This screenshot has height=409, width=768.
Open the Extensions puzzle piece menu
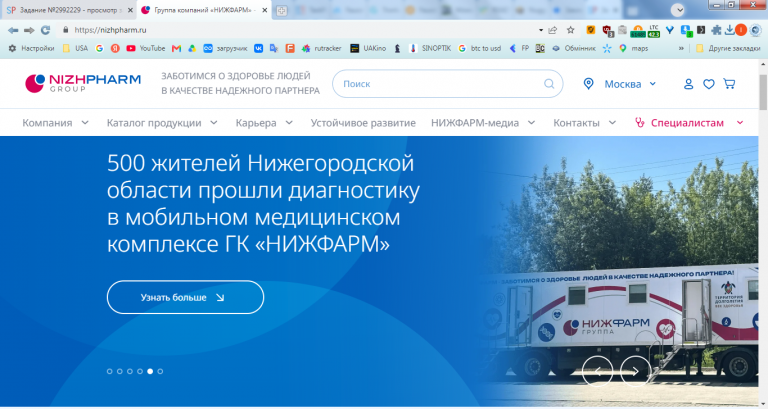tap(716, 30)
